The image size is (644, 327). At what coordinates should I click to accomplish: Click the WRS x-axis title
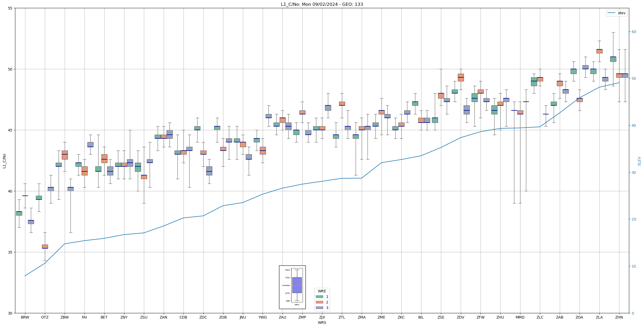click(322, 323)
